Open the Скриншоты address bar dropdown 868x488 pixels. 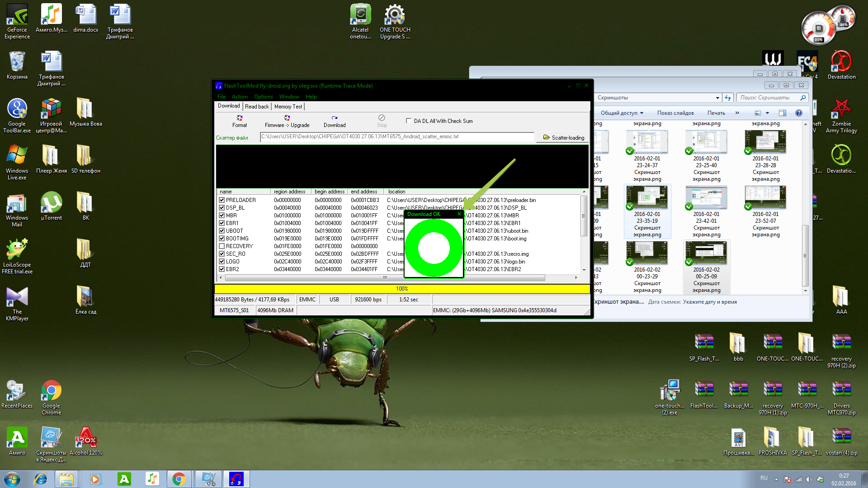click(717, 98)
